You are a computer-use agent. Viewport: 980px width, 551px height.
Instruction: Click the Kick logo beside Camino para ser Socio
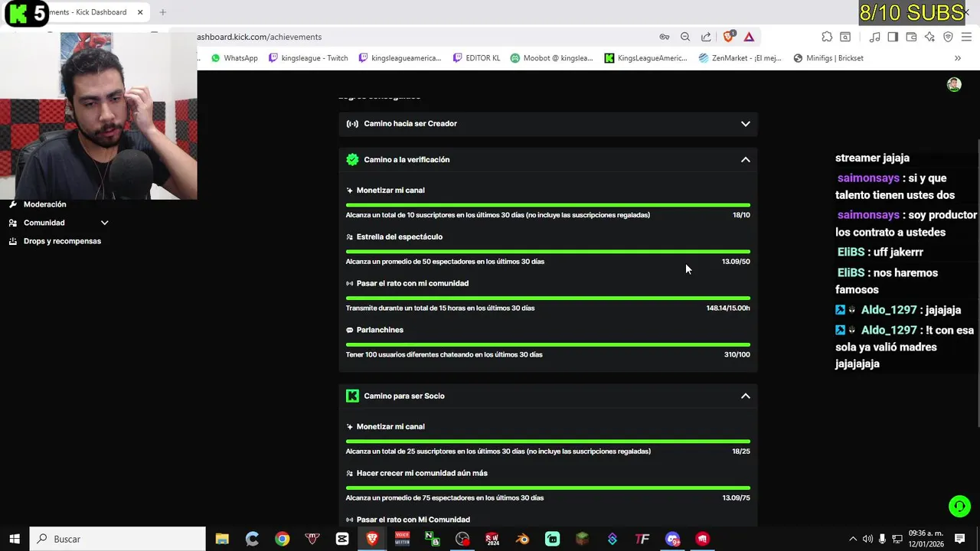pos(352,396)
